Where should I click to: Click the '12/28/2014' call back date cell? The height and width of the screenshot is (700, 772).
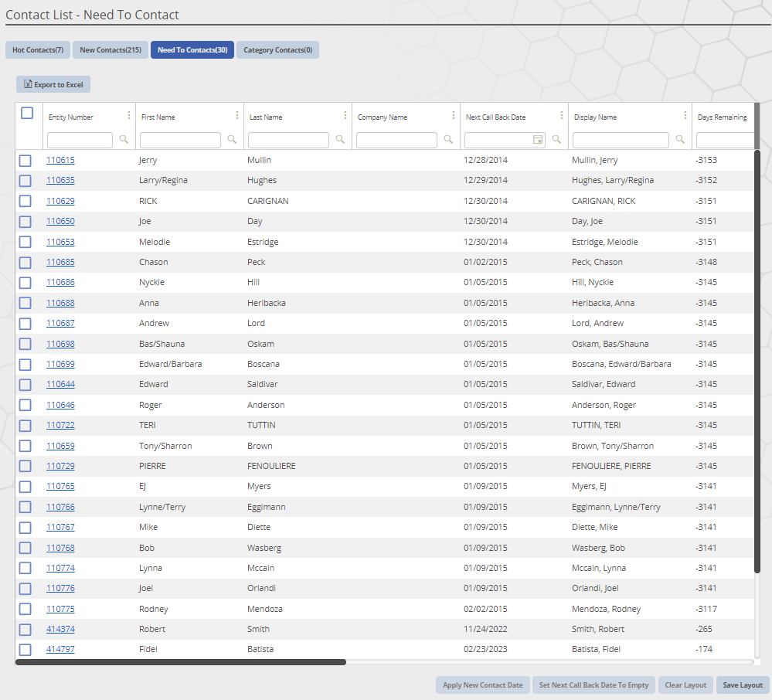coord(485,160)
